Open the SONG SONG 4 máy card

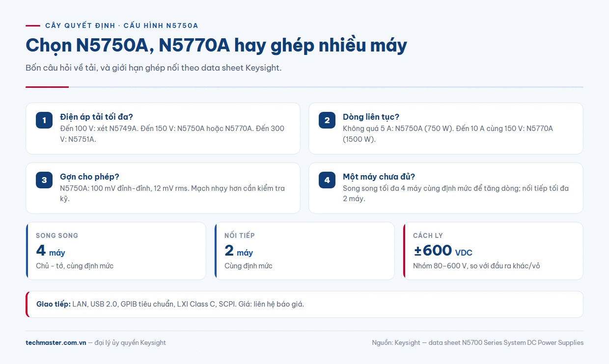116,251
